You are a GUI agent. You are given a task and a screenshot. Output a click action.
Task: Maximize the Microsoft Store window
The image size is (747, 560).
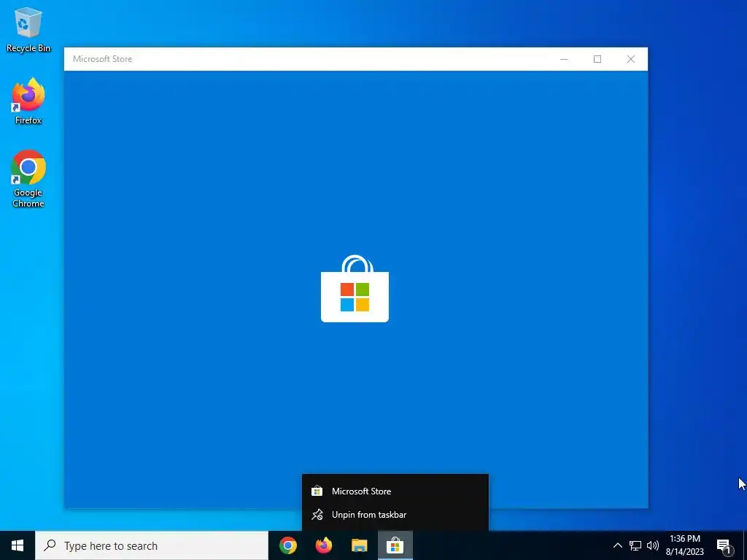click(x=597, y=59)
